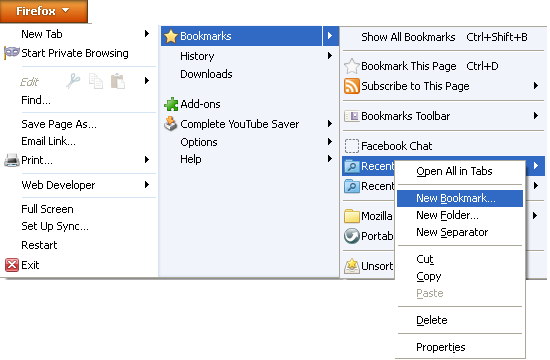Choose Save Page As...
The height and width of the screenshot is (360, 550).
pos(59,124)
